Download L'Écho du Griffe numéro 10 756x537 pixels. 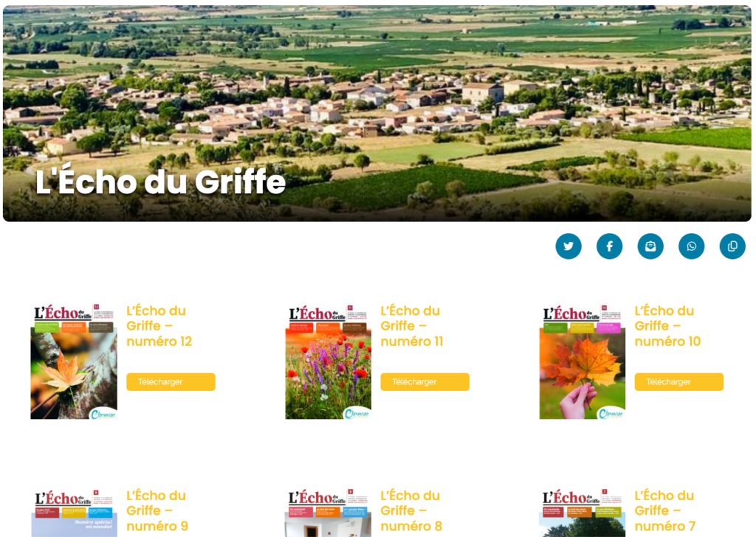[x=679, y=382]
